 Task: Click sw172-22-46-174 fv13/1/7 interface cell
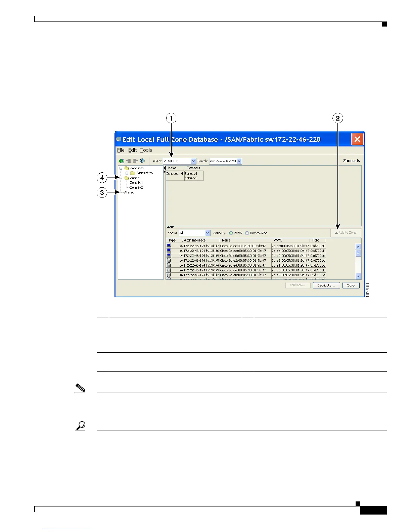(x=199, y=246)
